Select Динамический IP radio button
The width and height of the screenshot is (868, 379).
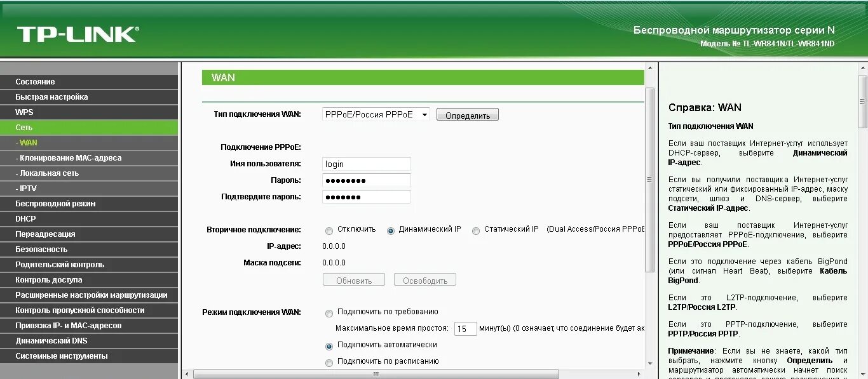(391, 230)
